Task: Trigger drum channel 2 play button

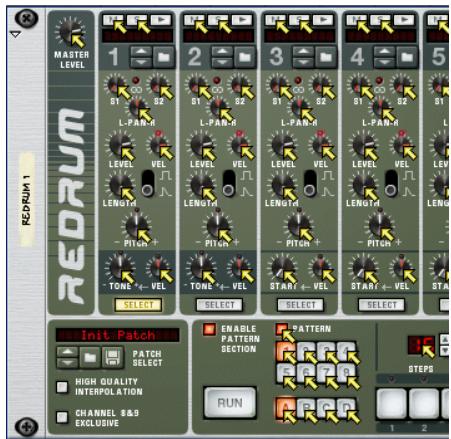Action: click(x=242, y=20)
